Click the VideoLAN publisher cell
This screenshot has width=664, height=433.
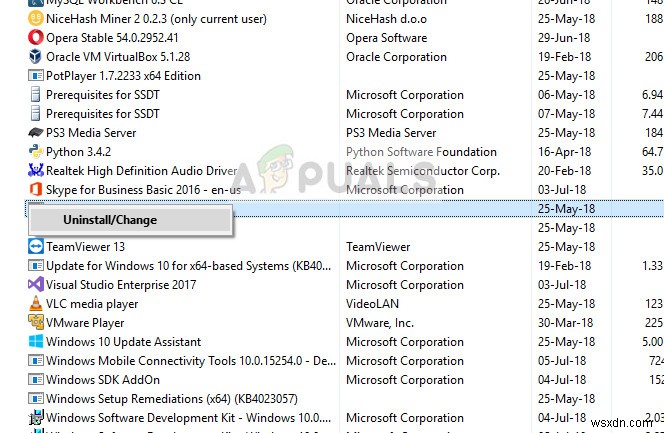coord(372,304)
